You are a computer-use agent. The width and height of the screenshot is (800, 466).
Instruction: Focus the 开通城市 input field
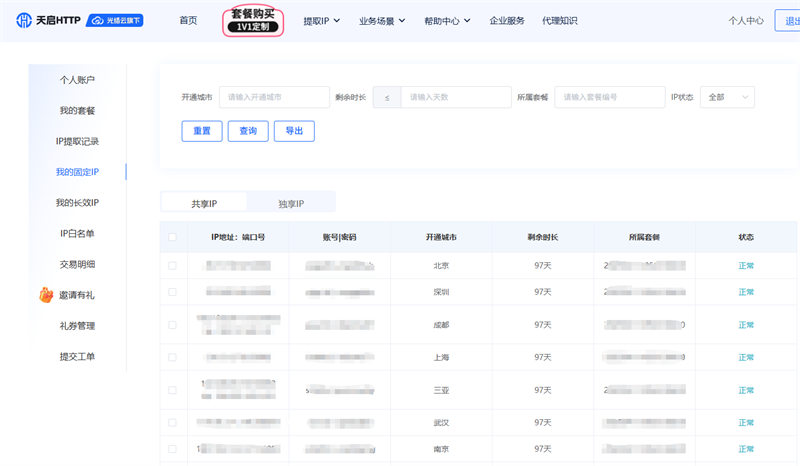pos(274,97)
